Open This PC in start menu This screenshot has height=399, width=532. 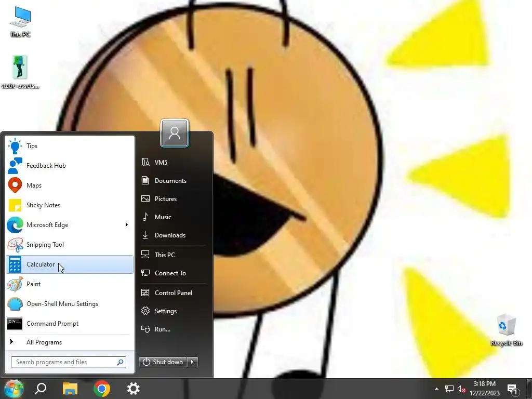coord(172,255)
